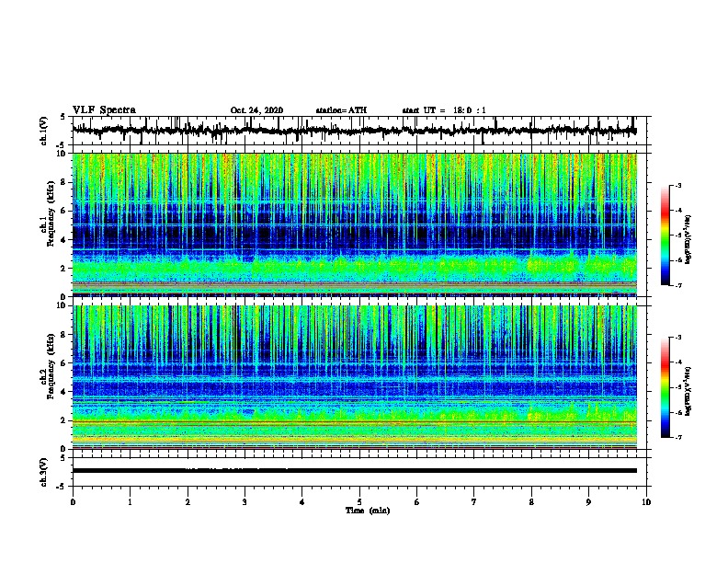This screenshot has height=563, width=728.
Task: Click the time axis tick label "7"
Action: click(474, 502)
